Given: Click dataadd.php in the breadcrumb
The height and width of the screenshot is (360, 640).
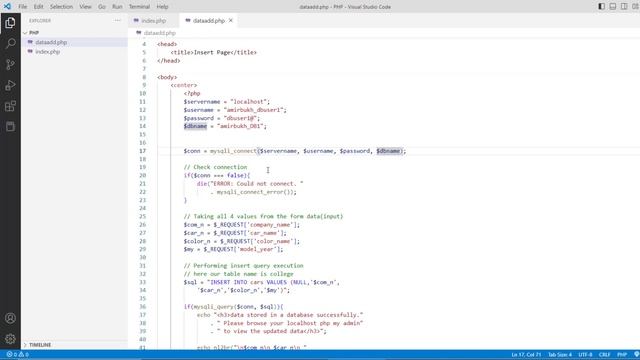Looking at the screenshot, I should (159, 33).
